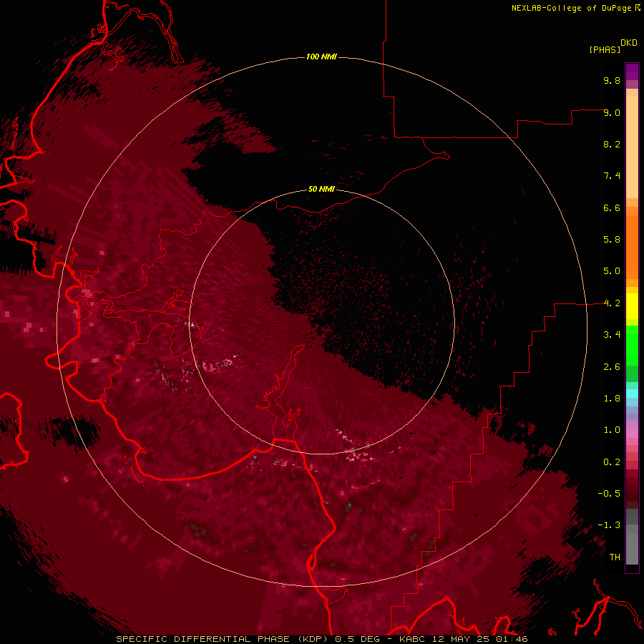The height and width of the screenshot is (644, 644).
Task: Click the 'DKD' product code label
Action: tap(629, 42)
